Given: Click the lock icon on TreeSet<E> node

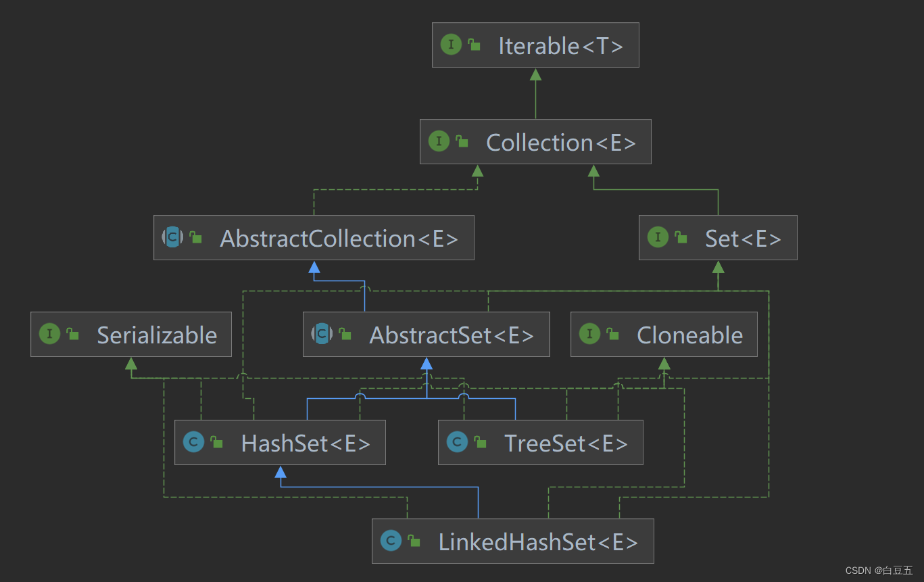Looking at the screenshot, I should click(x=481, y=443).
